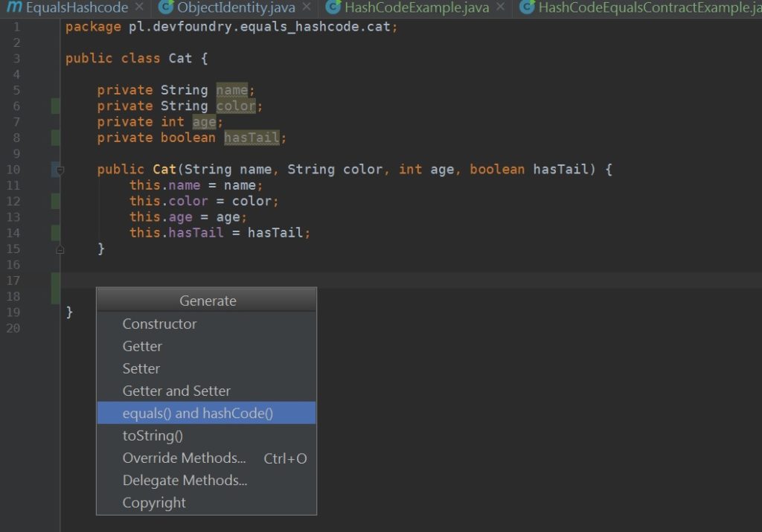Click the 'package' keyword on line 1
Screen dimensions: 762x532
[93, 27]
